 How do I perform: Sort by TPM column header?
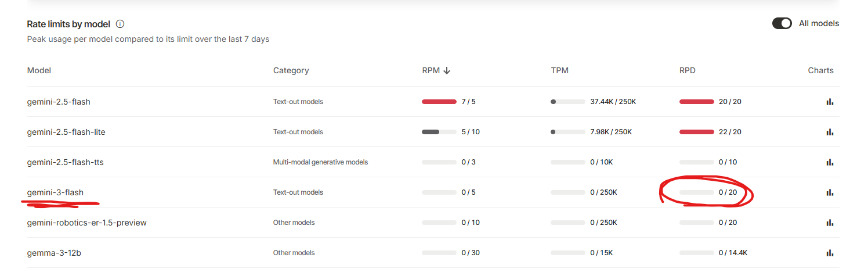559,71
